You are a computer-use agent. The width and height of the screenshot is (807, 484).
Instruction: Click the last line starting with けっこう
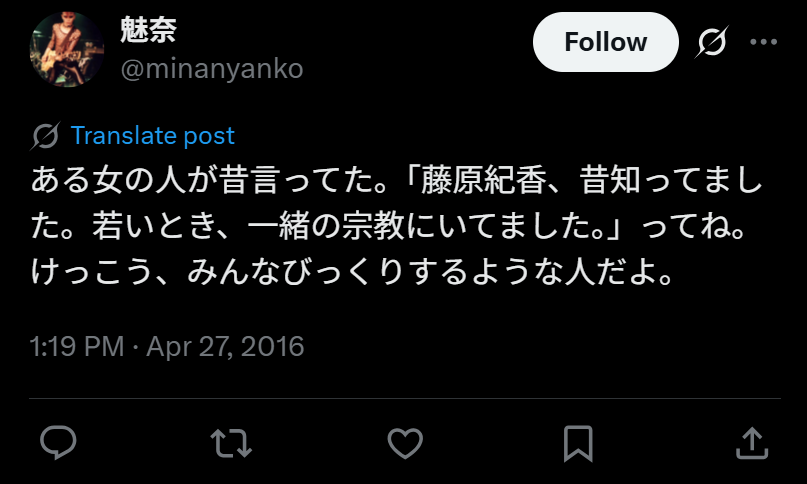point(352,271)
